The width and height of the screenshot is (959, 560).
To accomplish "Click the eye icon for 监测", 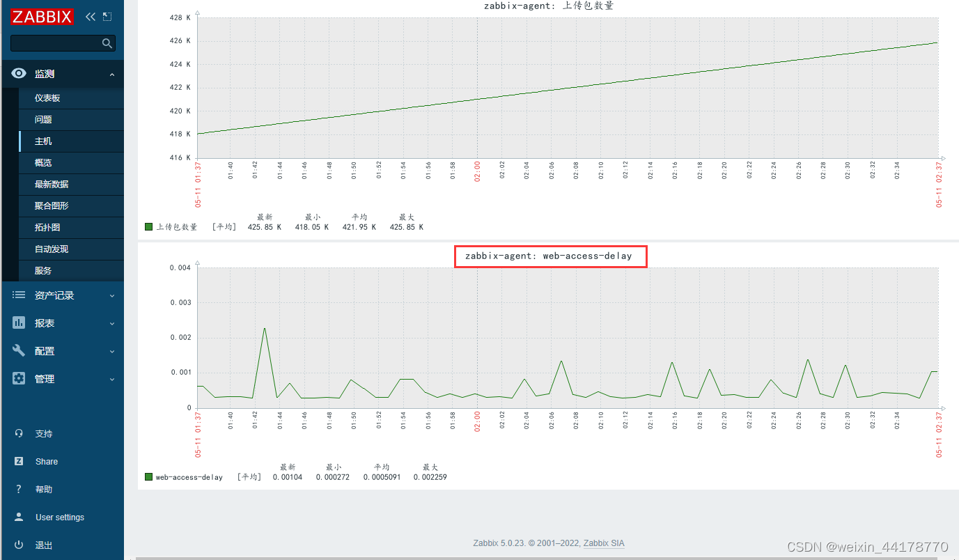I will pyautogui.click(x=19, y=73).
